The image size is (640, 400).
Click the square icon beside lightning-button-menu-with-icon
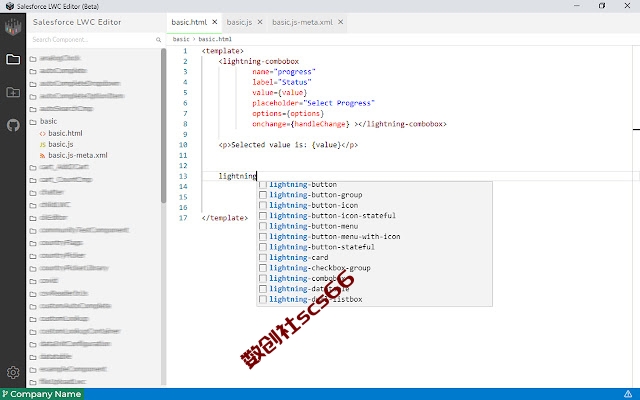point(263,237)
